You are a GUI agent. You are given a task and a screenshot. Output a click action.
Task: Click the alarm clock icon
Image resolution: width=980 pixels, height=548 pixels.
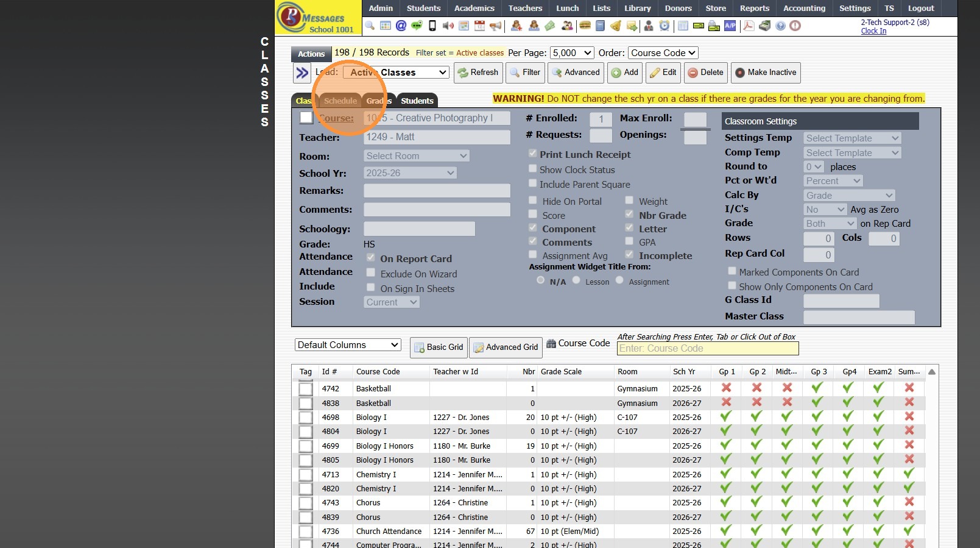tap(664, 26)
